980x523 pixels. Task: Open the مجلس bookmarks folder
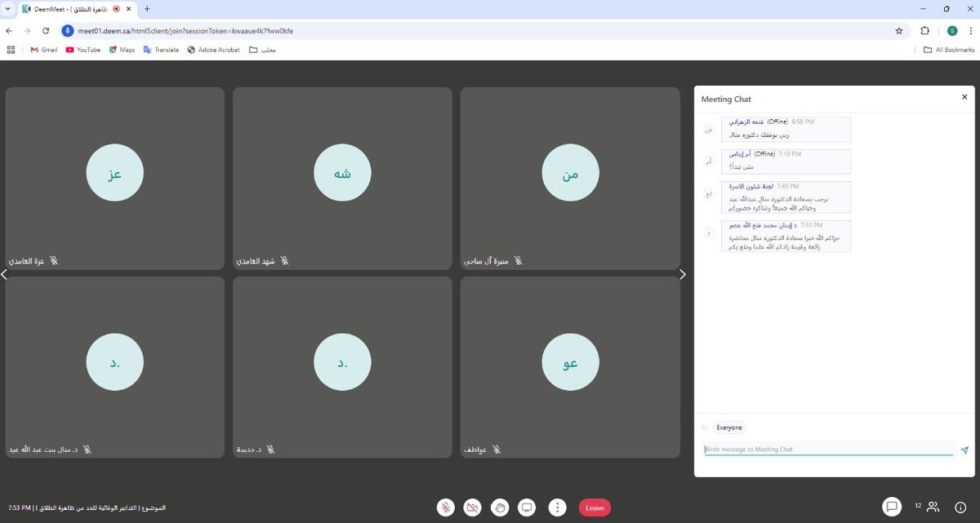pyautogui.click(x=263, y=49)
